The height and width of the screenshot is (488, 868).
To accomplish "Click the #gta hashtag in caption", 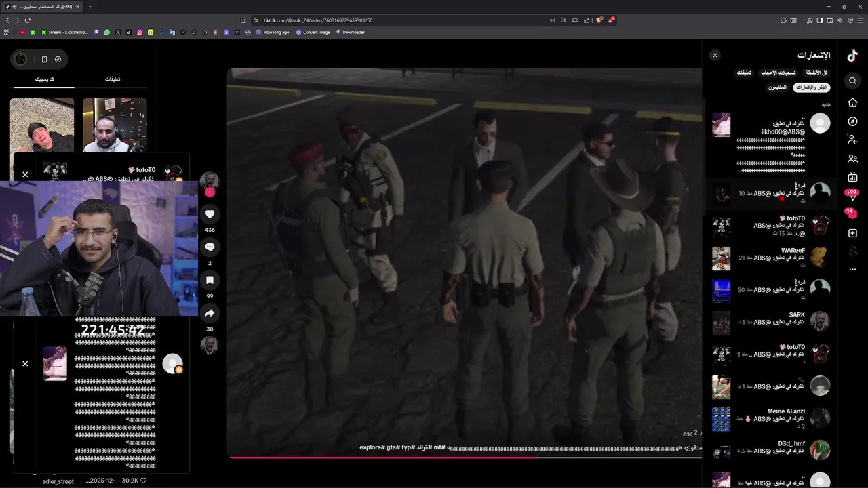I will [393, 447].
